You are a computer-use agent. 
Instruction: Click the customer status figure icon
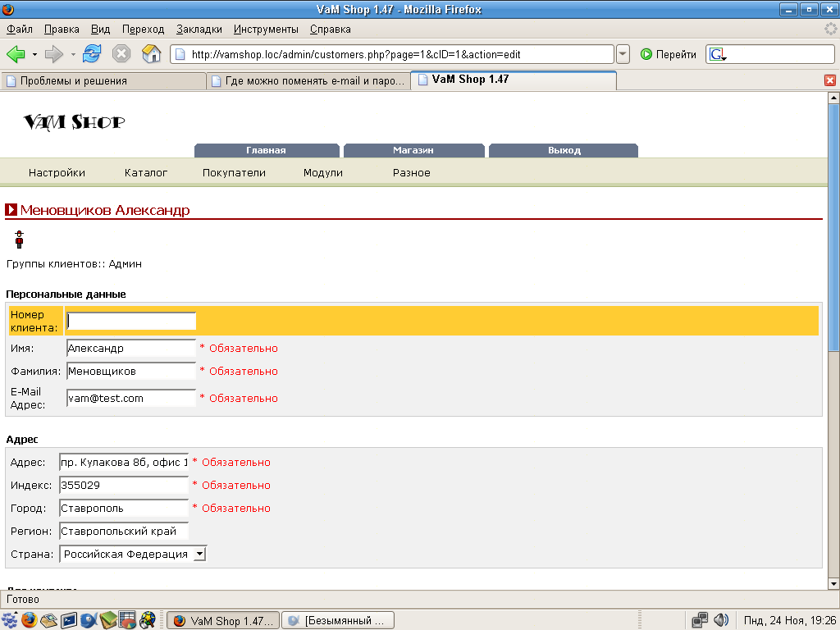(x=20, y=240)
